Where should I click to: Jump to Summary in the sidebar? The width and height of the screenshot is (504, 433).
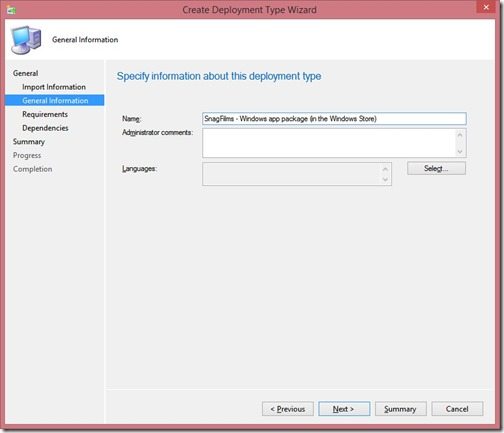point(29,142)
